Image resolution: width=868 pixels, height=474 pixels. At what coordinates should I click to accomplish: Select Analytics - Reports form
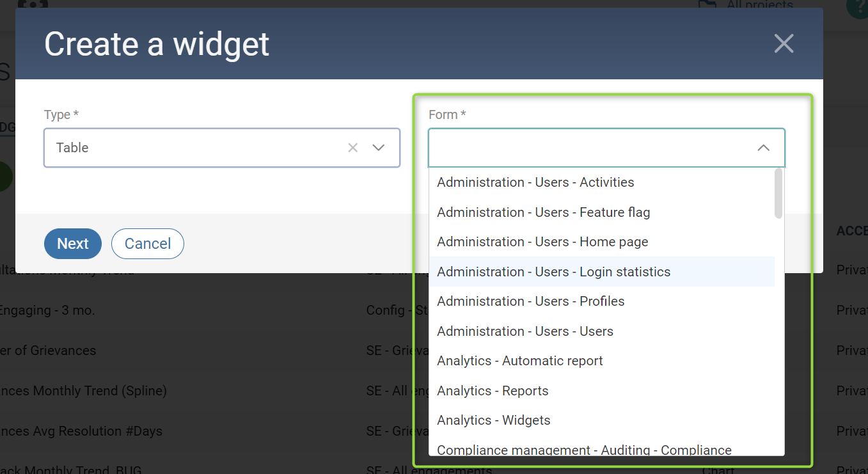(x=493, y=391)
